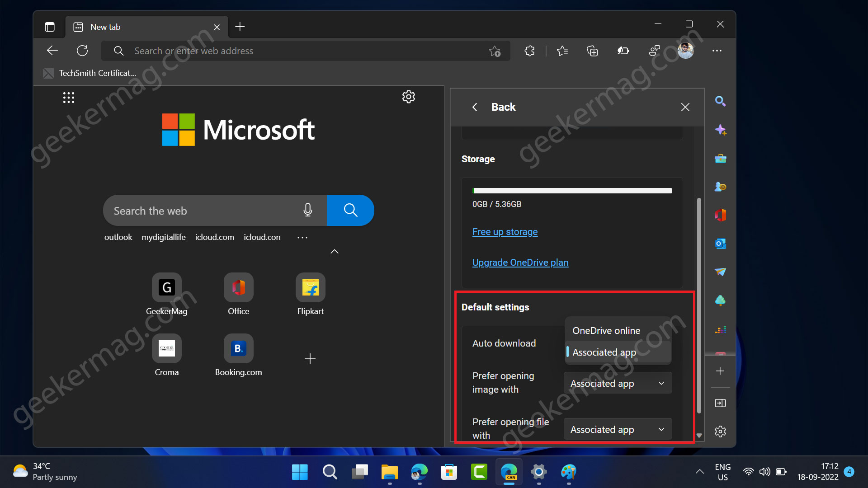Viewport: 868px width, 488px height.
Task: Open Search in the Edge sidebar
Action: pyautogui.click(x=720, y=101)
